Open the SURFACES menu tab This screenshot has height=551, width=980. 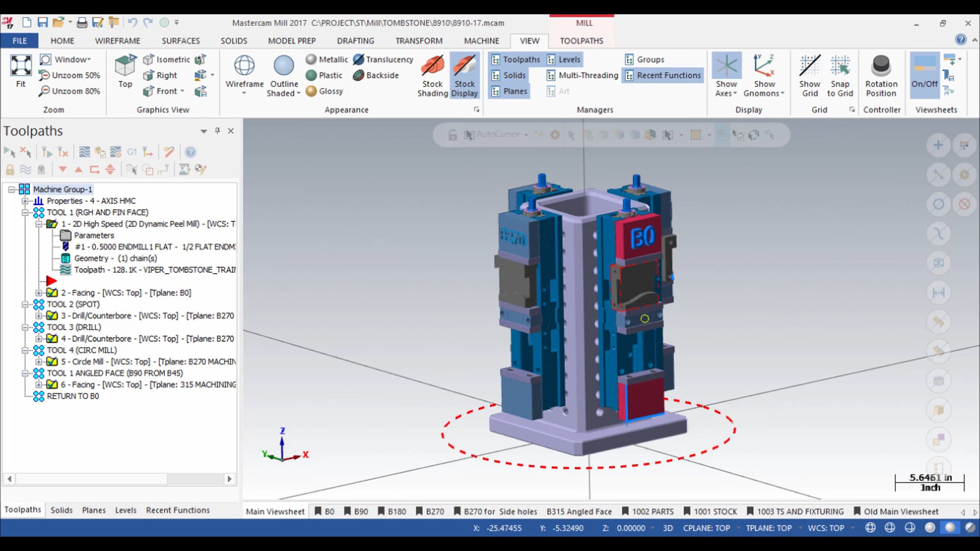coord(180,40)
